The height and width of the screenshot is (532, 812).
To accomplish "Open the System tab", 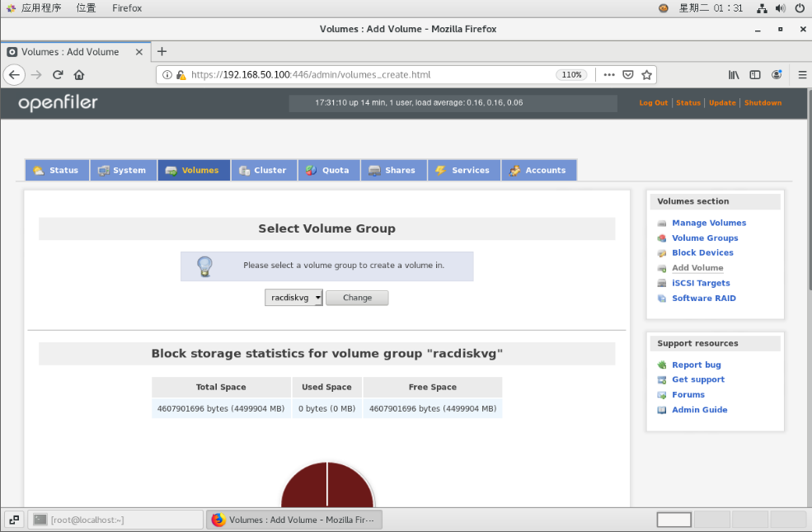I will (124, 170).
